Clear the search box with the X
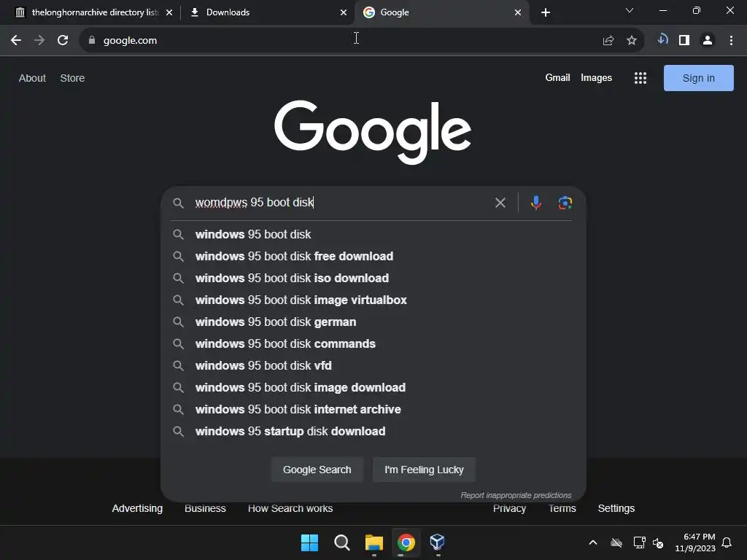Image resolution: width=747 pixels, height=560 pixels. [x=500, y=203]
